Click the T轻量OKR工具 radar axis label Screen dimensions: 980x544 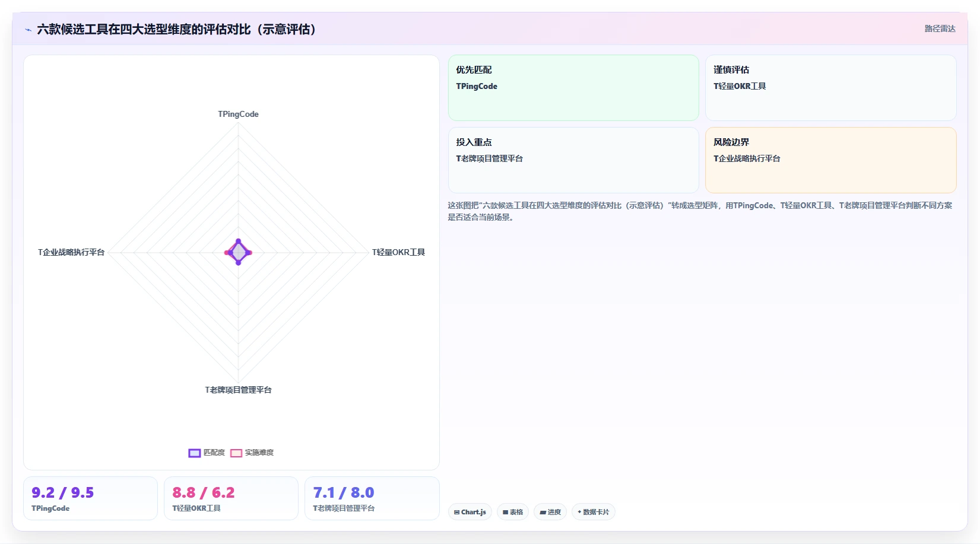click(x=398, y=252)
